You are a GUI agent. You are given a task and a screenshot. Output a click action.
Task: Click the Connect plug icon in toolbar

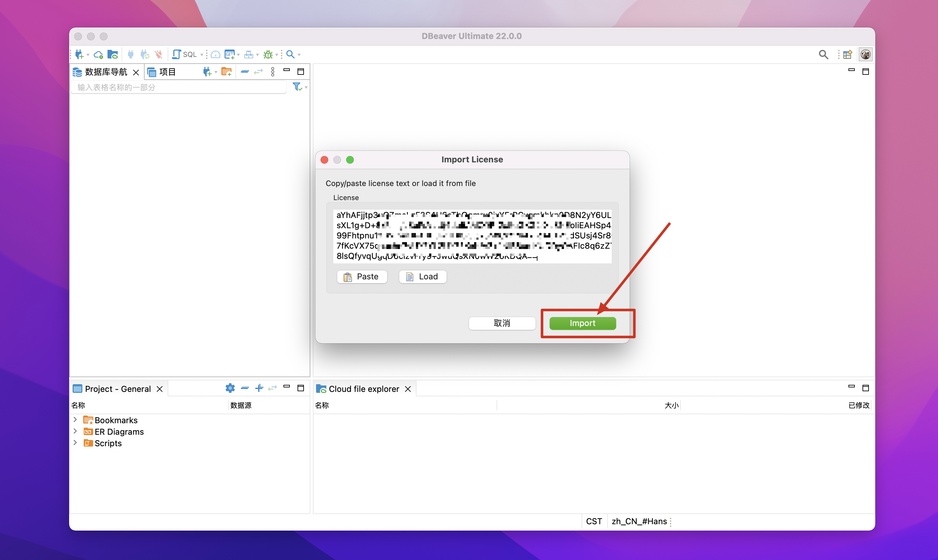[x=131, y=54]
